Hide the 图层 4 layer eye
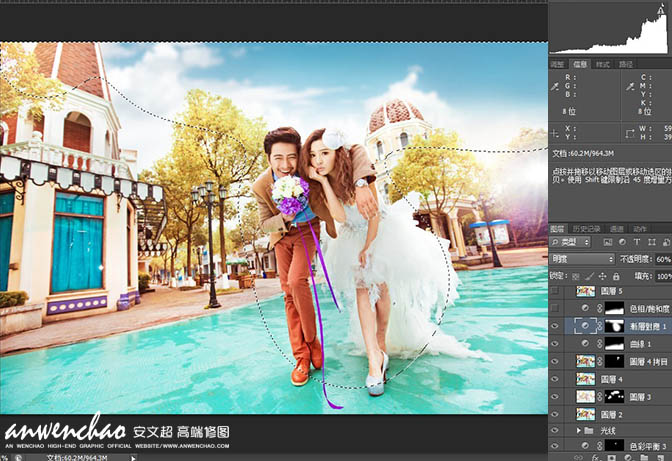The image size is (672, 461). click(x=555, y=379)
